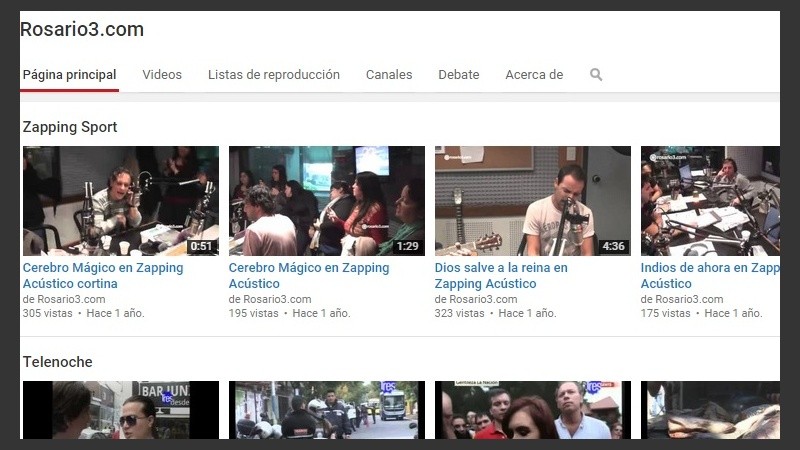Click title Cerebro Mágico en Zapping Acústico cortina
The width and height of the screenshot is (800, 450).
coord(102,276)
